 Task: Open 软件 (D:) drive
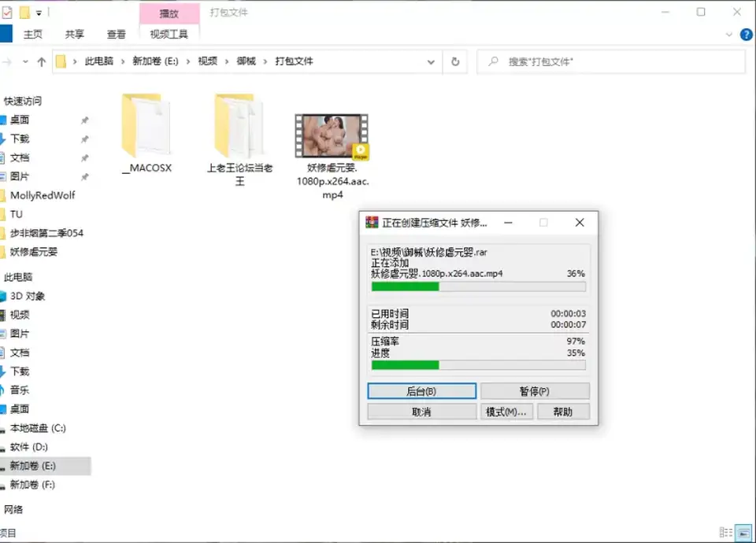[29, 447]
